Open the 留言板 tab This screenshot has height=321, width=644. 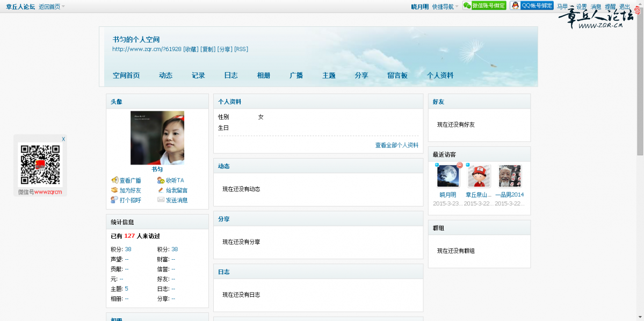(x=397, y=75)
